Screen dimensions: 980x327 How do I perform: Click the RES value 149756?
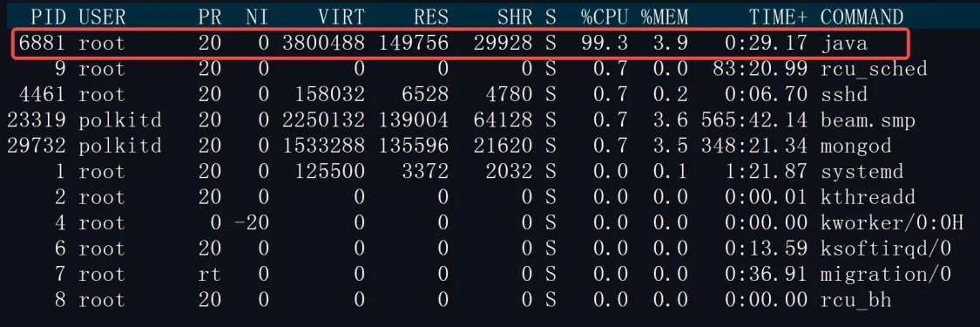tap(413, 43)
